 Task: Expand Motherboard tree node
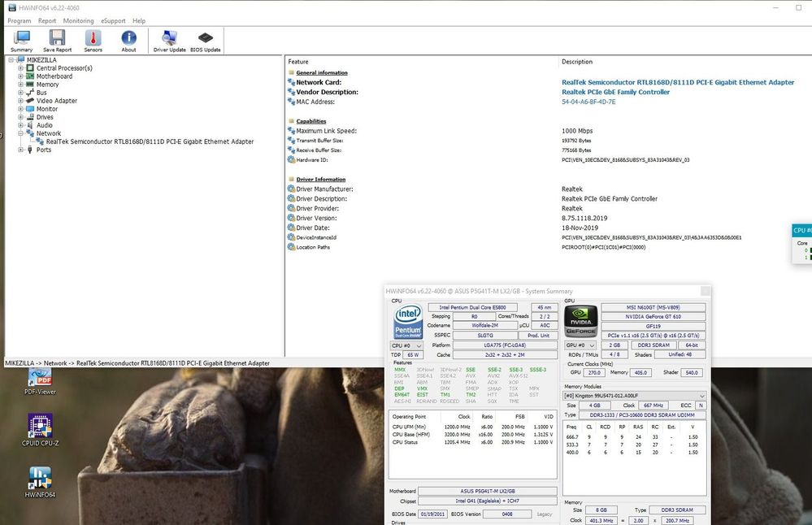tap(20, 76)
